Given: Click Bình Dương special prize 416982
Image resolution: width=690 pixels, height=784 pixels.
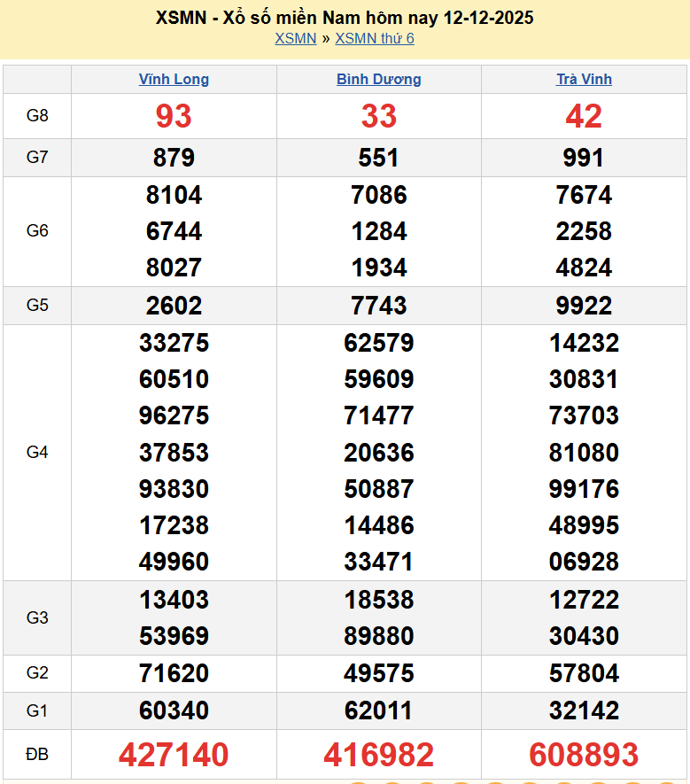Looking at the screenshot, I should (378, 755).
